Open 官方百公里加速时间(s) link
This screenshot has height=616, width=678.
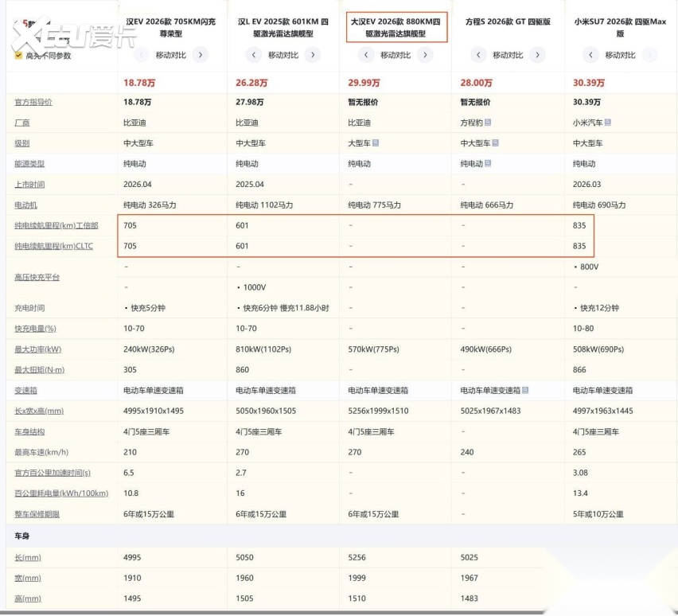(53, 473)
